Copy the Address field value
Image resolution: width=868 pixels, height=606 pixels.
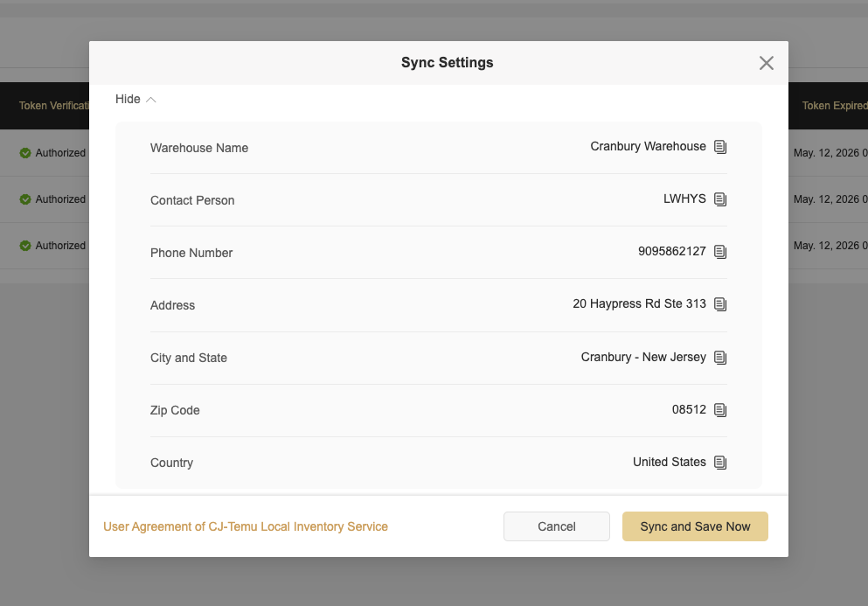pyautogui.click(x=720, y=304)
